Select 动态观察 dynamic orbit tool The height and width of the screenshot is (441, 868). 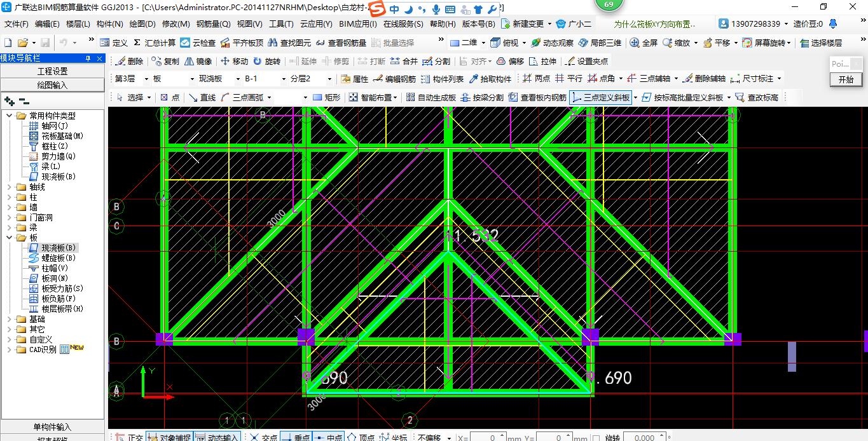552,43
